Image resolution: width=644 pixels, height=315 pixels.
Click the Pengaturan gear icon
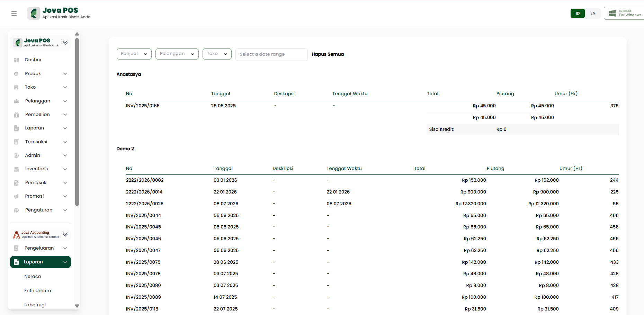pos(16,210)
